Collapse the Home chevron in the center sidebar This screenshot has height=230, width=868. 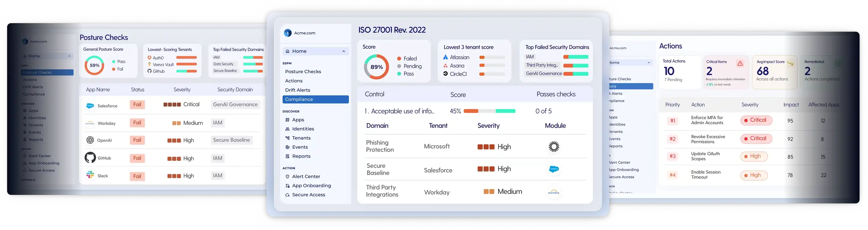[x=344, y=51]
